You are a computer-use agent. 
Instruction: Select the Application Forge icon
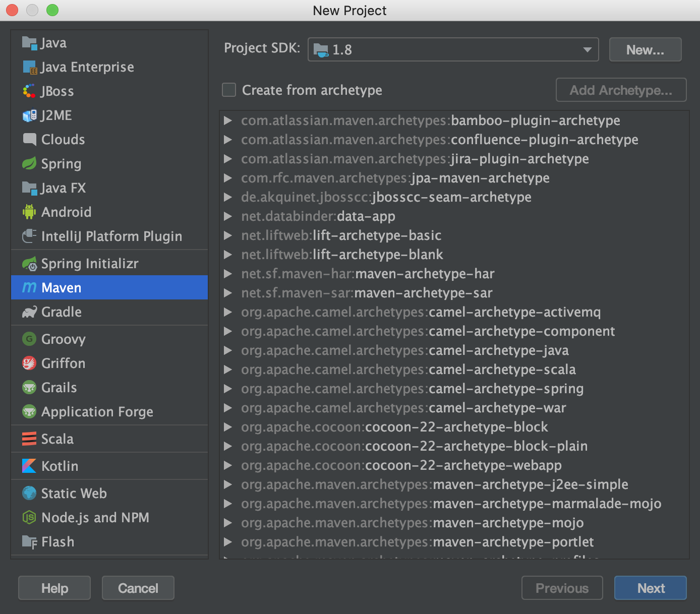point(29,412)
